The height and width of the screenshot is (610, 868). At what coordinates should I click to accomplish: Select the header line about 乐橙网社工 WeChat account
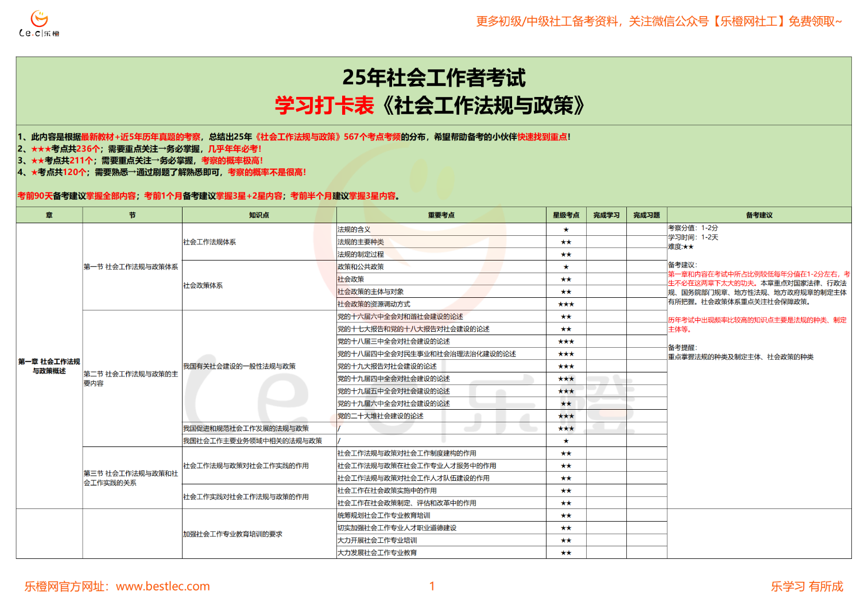tap(659, 22)
